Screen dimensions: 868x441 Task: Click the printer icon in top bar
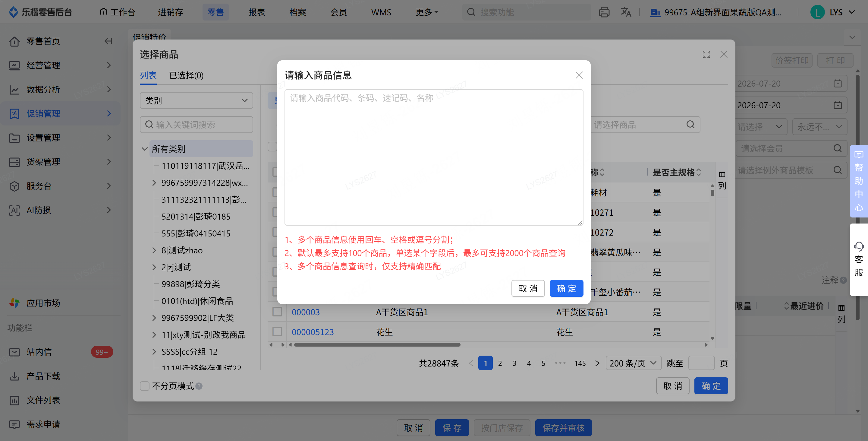(604, 12)
